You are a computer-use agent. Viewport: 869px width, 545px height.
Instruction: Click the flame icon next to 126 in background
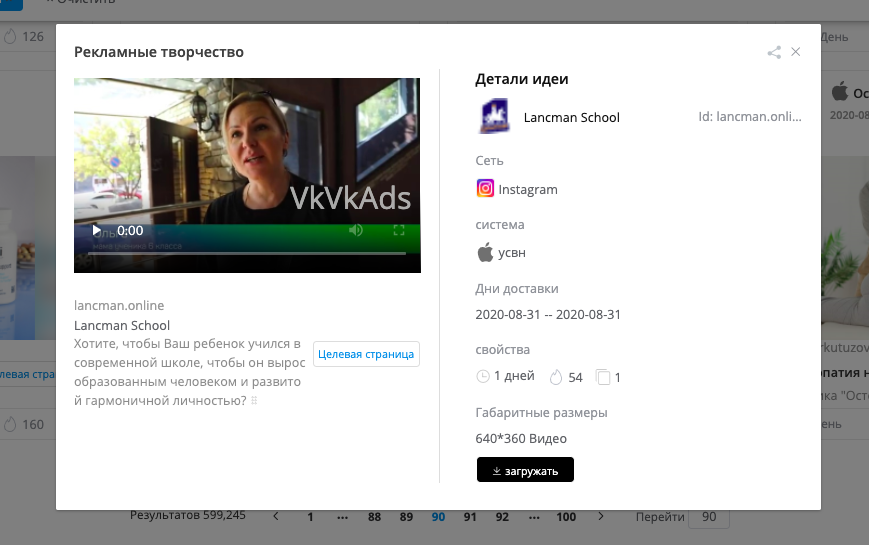(x=10, y=37)
